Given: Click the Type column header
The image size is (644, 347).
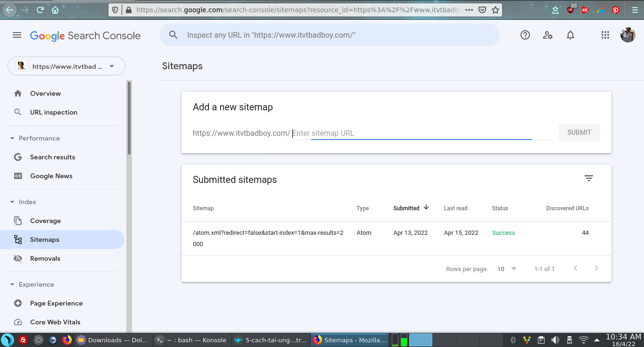Looking at the screenshot, I should 363,208.
